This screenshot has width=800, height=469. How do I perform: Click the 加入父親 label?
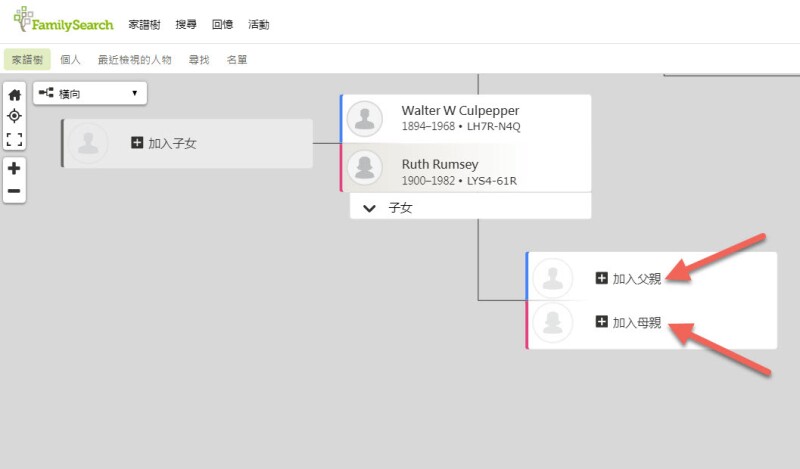tap(637, 279)
